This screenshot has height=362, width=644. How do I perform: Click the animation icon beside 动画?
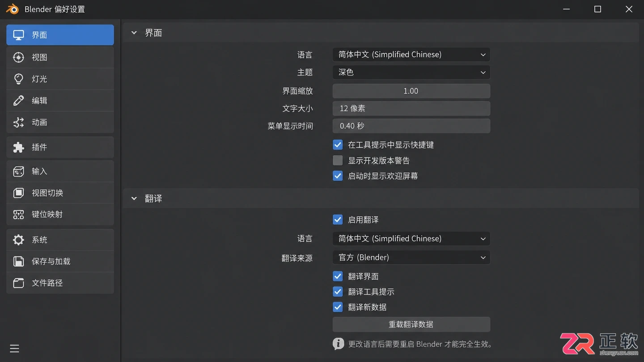coord(18,122)
